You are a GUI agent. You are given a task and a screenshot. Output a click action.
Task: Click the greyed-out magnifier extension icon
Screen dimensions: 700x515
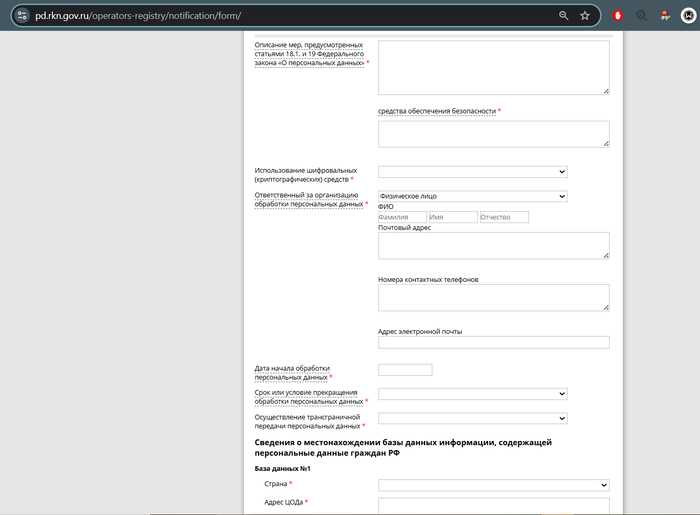click(642, 16)
